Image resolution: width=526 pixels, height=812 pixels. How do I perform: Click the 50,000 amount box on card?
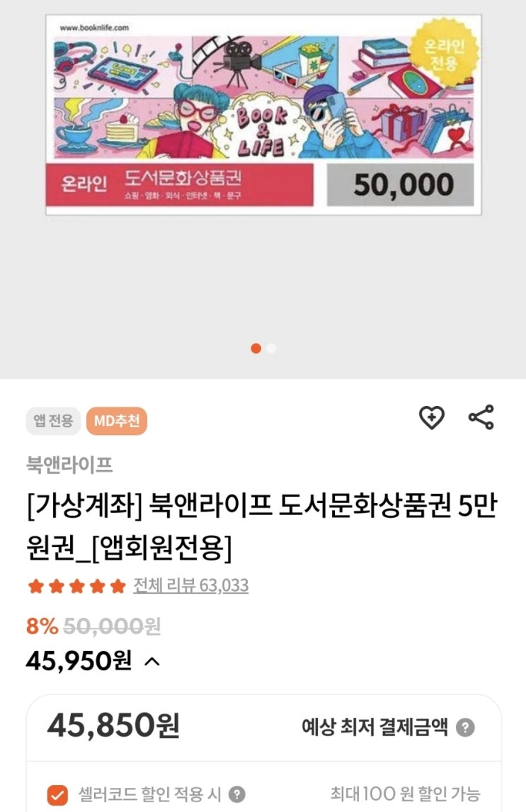click(x=400, y=185)
